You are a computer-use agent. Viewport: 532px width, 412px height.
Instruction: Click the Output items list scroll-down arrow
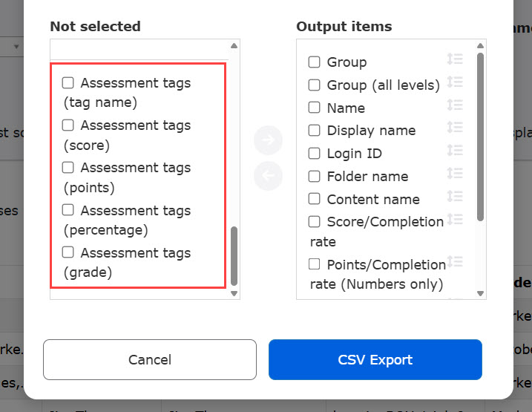coord(481,293)
